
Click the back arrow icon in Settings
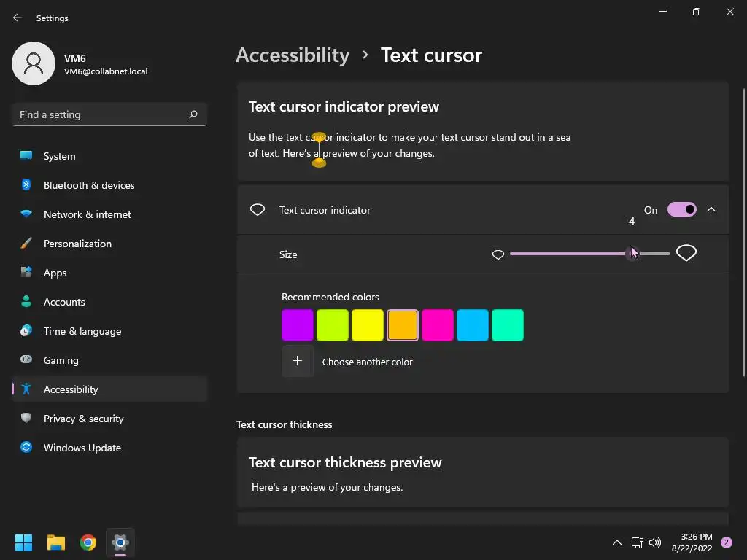click(18, 17)
